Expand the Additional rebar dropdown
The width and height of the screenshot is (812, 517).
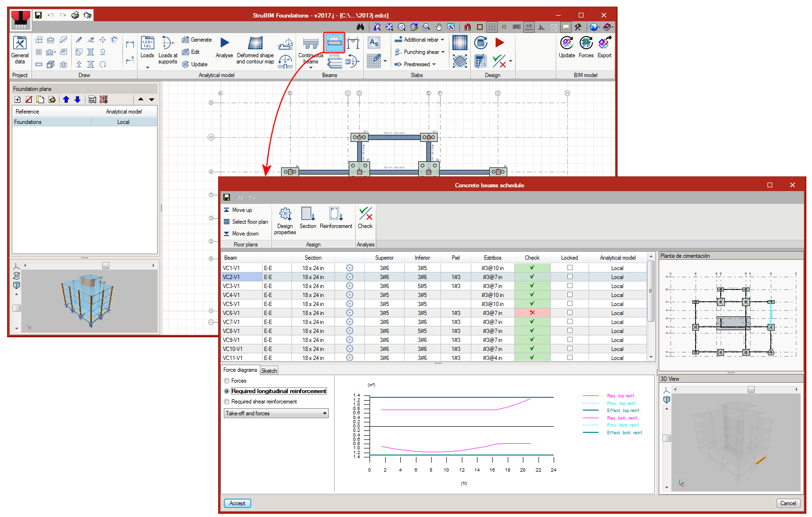(442, 40)
